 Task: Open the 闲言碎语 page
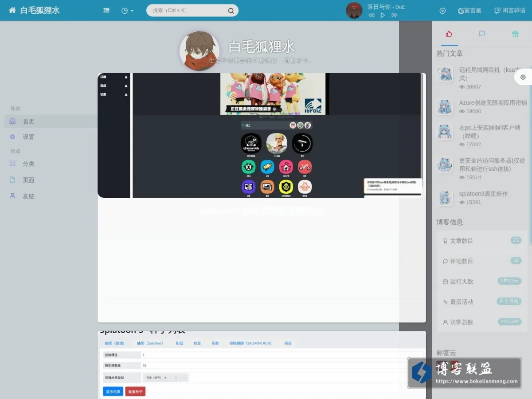510,11
